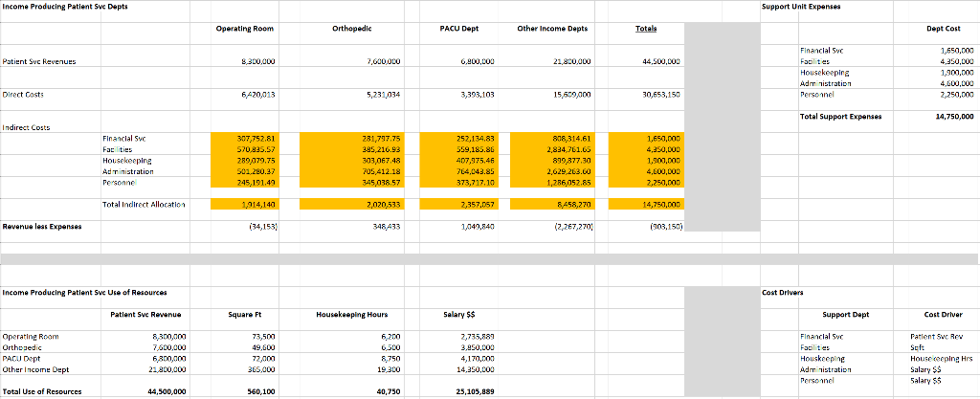The height and width of the screenshot is (399, 980).
Task: Select the 'Direct Costs' row label
Action: pyautogui.click(x=23, y=95)
